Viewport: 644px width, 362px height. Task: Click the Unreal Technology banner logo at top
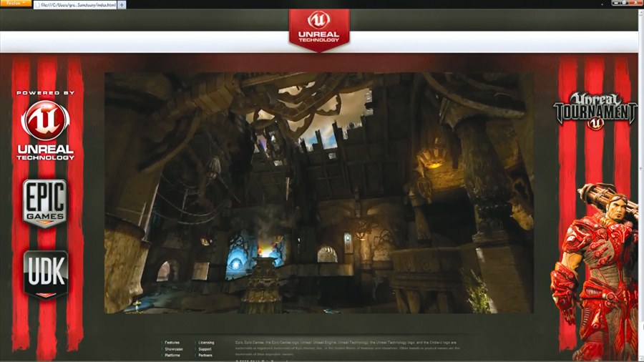click(x=318, y=29)
